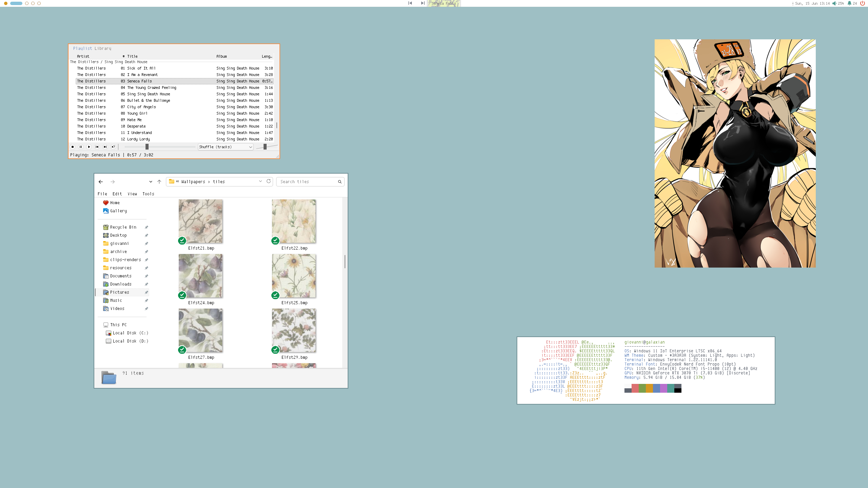Open the View menu

[x=132, y=194]
